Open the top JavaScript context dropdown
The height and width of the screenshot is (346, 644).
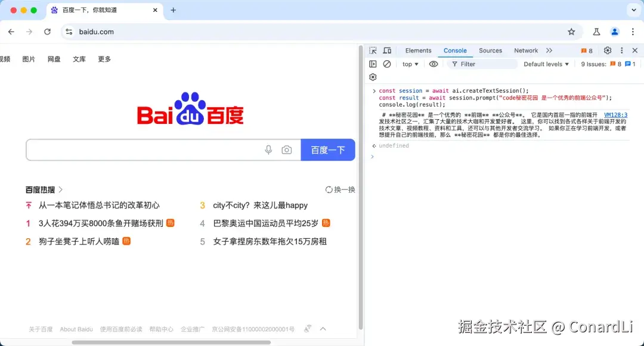point(410,64)
